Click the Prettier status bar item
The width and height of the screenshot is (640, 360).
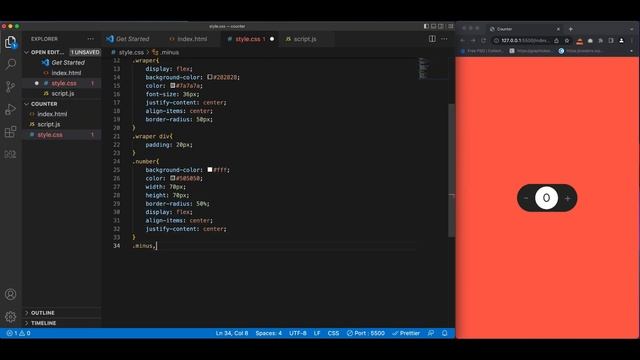[406, 333]
